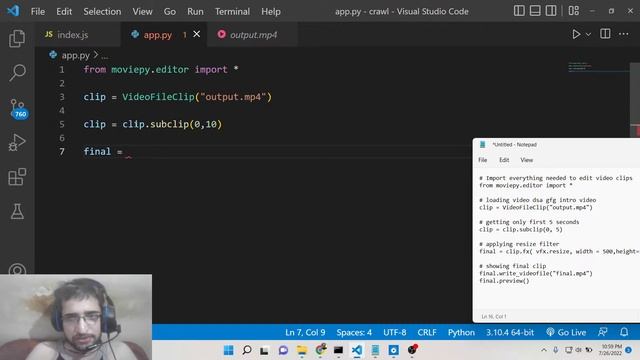Place cursor on line 7 final =
Image resolution: width=640 pixels, height=360 pixels.
tap(103, 151)
